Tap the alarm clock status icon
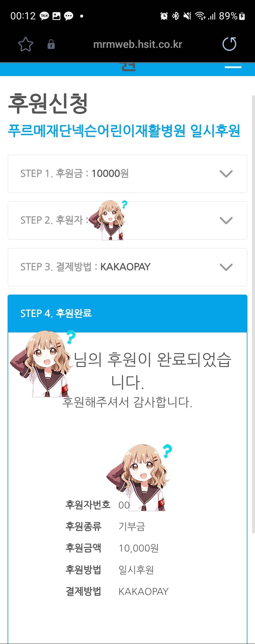255x644 pixels. tap(164, 16)
